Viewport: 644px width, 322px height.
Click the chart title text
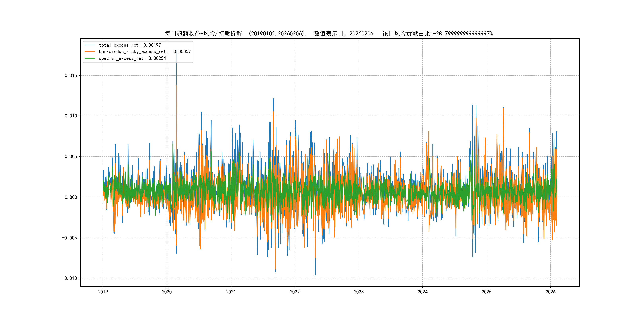point(329,34)
